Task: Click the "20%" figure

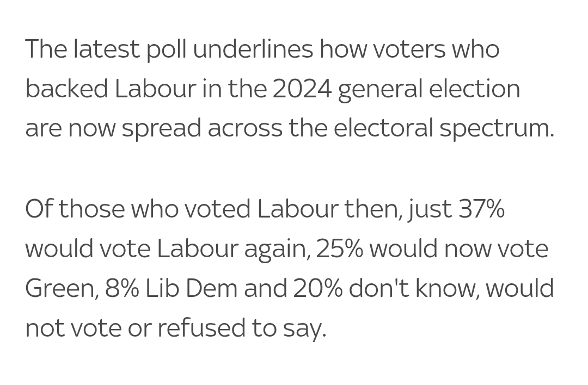Action: (x=318, y=288)
